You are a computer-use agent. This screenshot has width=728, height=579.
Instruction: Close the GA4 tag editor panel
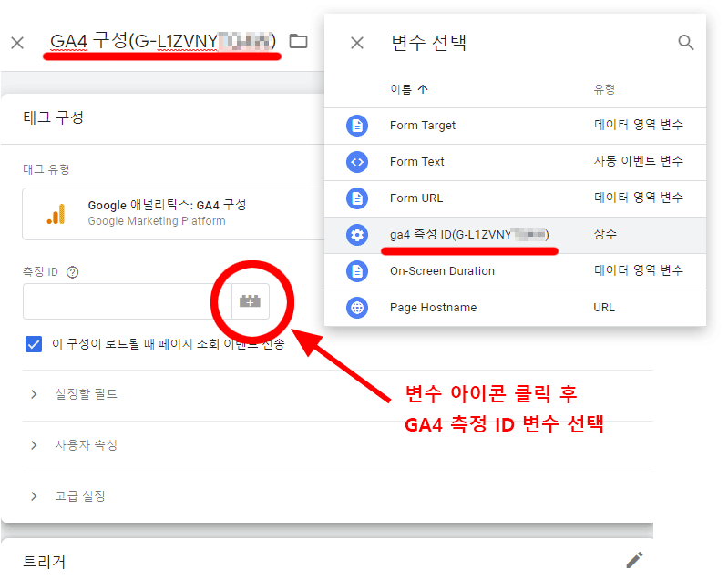[17, 43]
